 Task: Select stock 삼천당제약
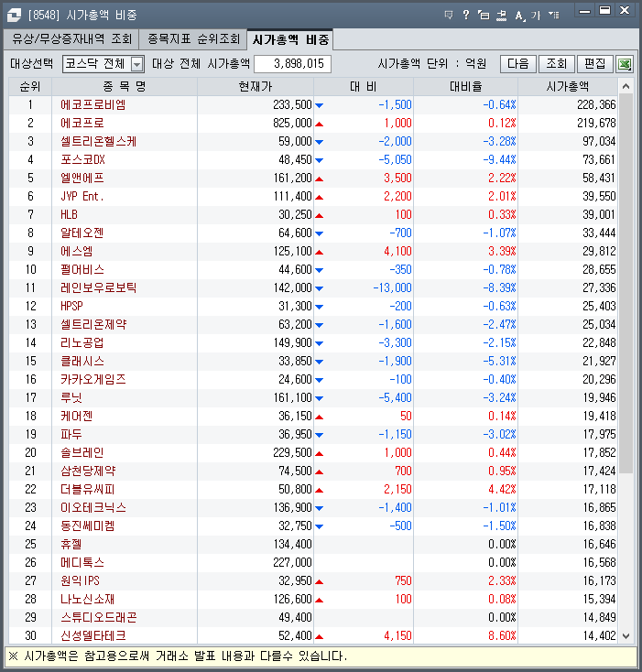point(88,471)
